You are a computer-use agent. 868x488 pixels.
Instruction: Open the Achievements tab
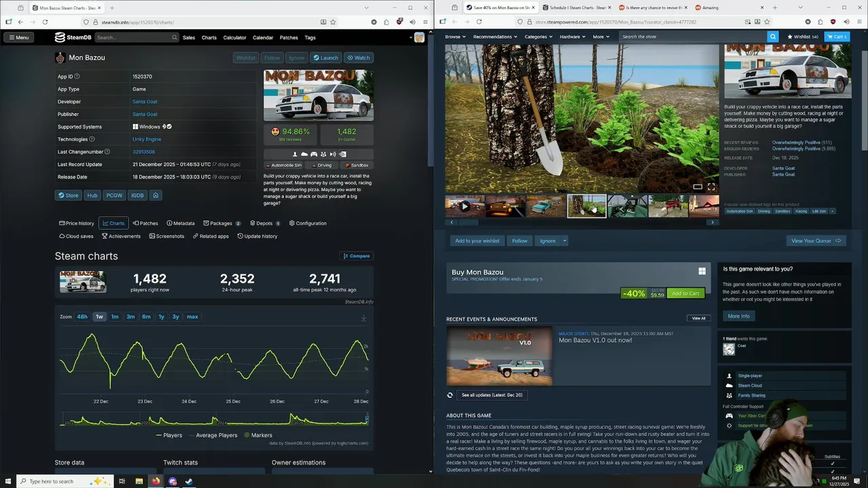(121, 236)
